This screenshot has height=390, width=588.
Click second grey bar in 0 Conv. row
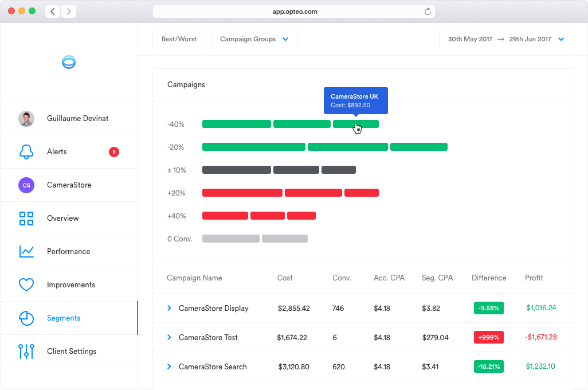tap(285, 239)
